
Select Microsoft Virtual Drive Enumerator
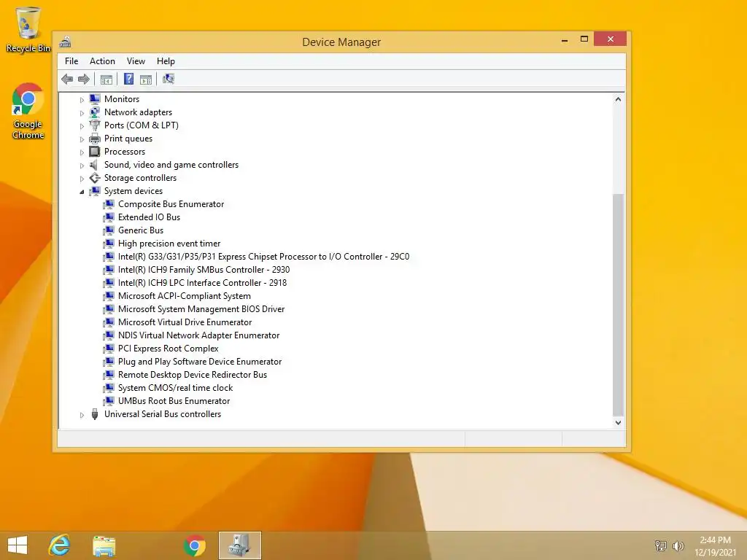pos(185,322)
